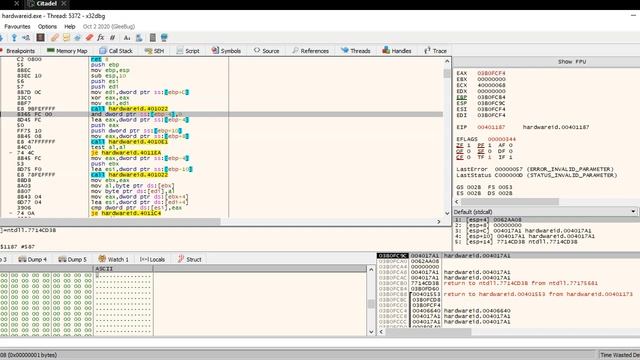Viewport: 640px width, 360px height.
Task: Select the EIP register value 00401187
Action: [x=491, y=127]
